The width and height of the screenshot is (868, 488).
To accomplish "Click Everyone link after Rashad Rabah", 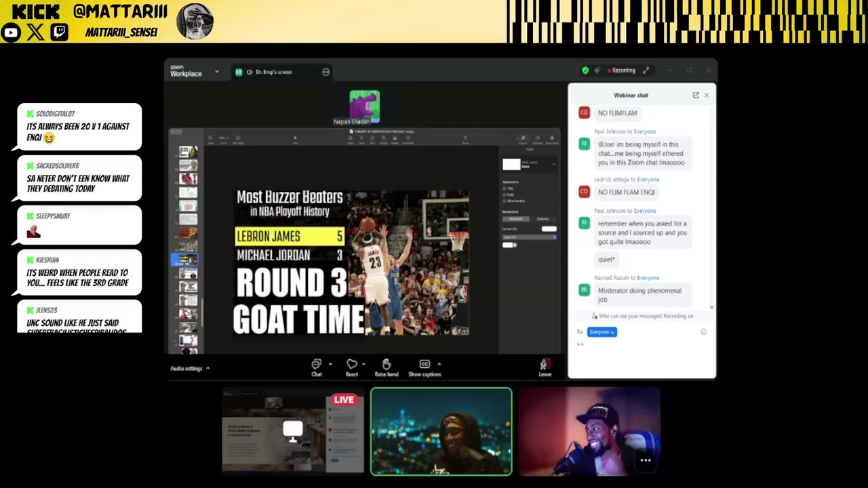I will (648, 277).
